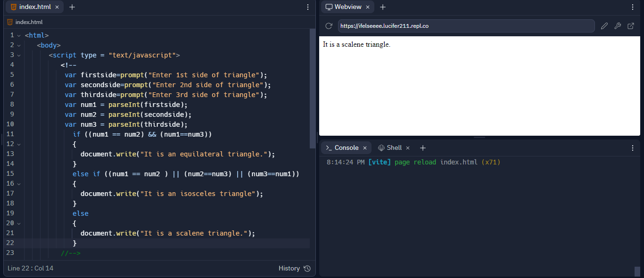Click the editor vertical scrollbar
Screen dimensions: 644x278
312,89
